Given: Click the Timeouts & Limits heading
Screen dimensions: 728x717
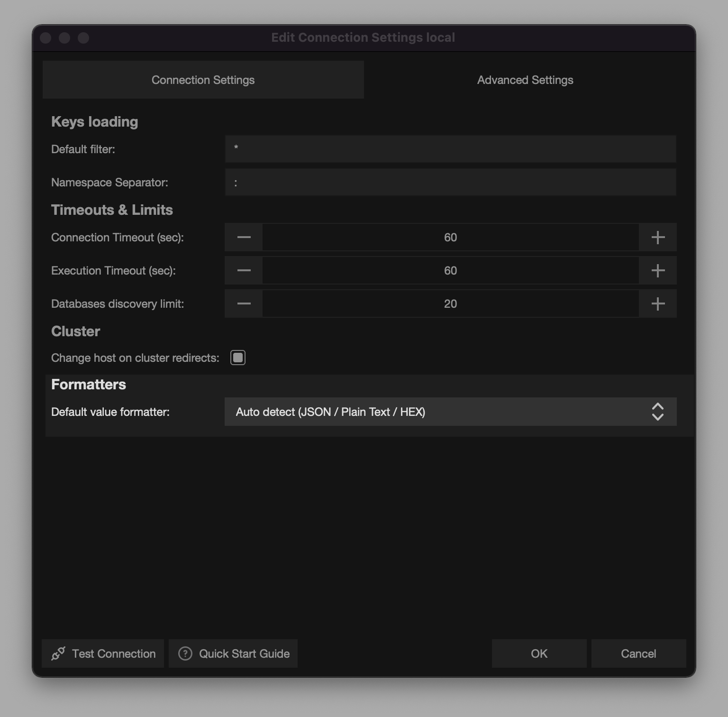Looking at the screenshot, I should coord(112,210).
